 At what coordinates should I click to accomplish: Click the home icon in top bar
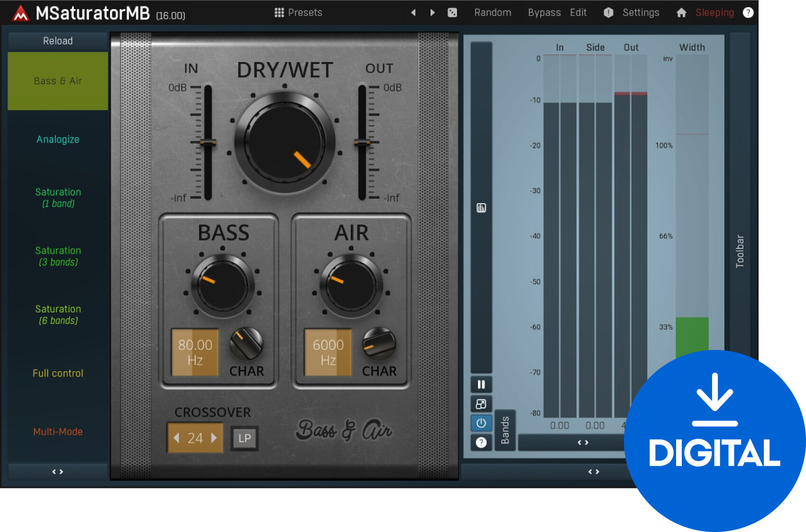[x=681, y=13]
